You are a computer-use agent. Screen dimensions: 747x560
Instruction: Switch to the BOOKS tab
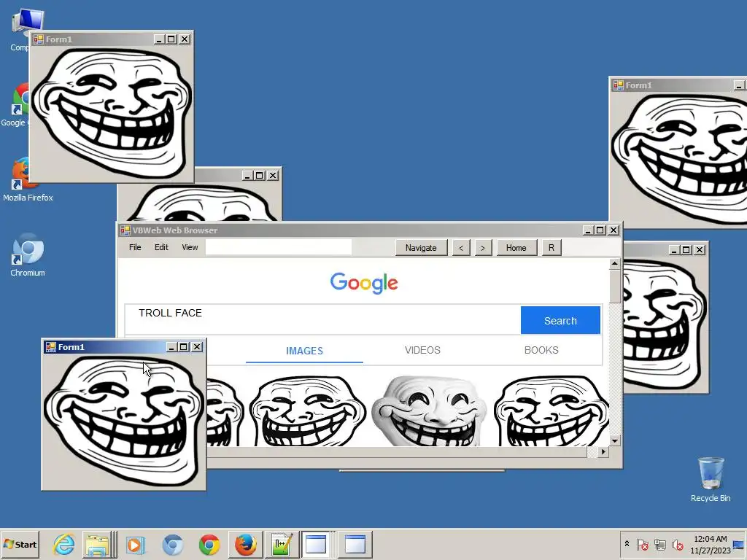click(x=541, y=351)
